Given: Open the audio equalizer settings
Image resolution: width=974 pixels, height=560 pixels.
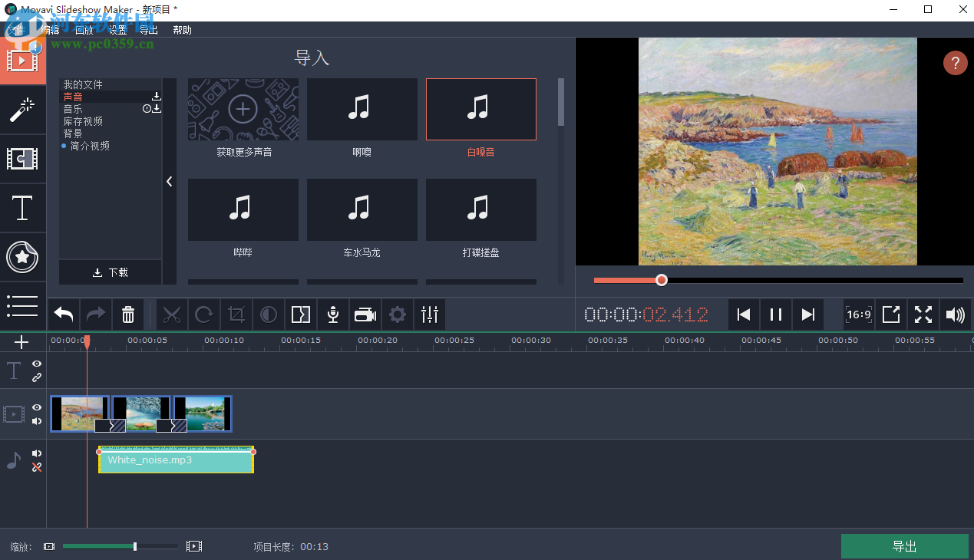Looking at the screenshot, I should (429, 314).
